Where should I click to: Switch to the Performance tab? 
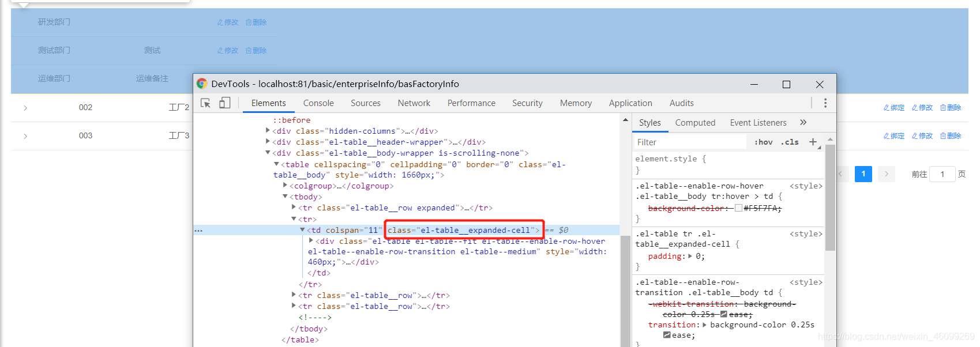coord(471,103)
